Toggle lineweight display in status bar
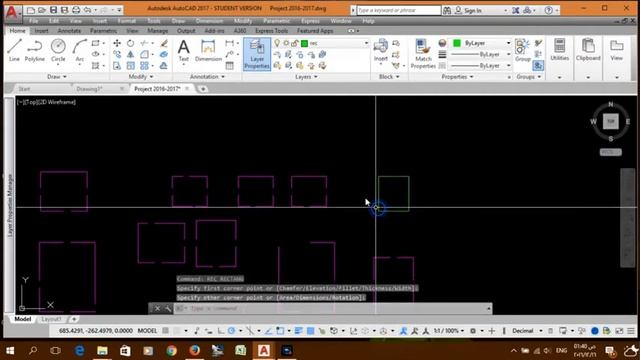Screen dimensions: 640x360 pyautogui.click(x=298, y=331)
